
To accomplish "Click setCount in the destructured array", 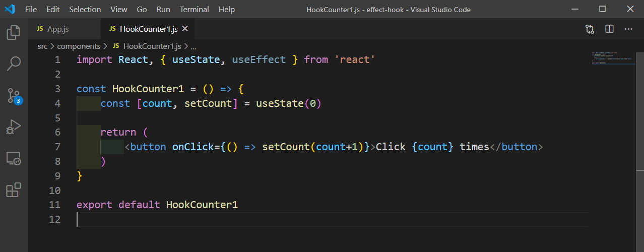I will click(208, 104).
